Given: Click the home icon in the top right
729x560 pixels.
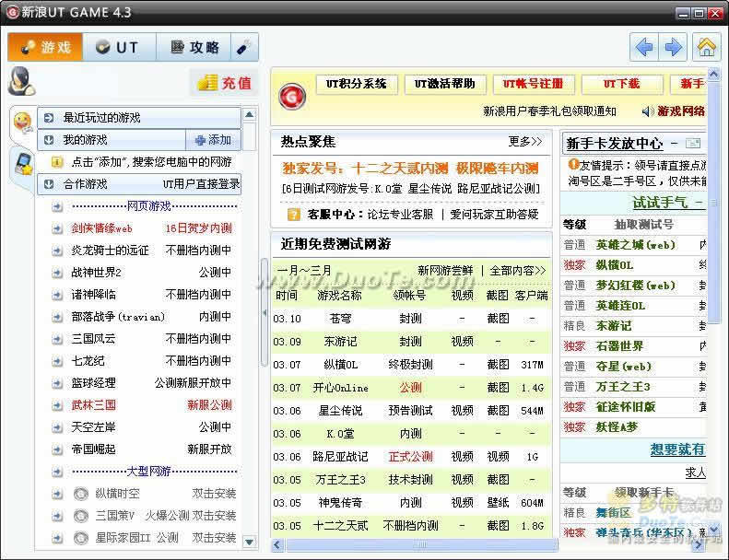Looking at the screenshot, I should click(x=707, y=47).
